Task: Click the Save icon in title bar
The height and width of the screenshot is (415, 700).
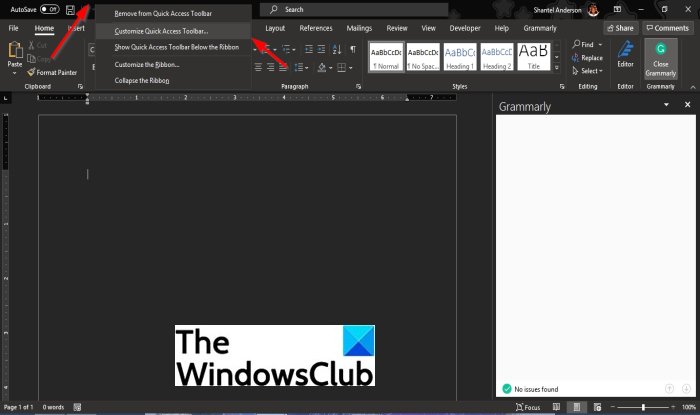Action: tap(70, 9)
